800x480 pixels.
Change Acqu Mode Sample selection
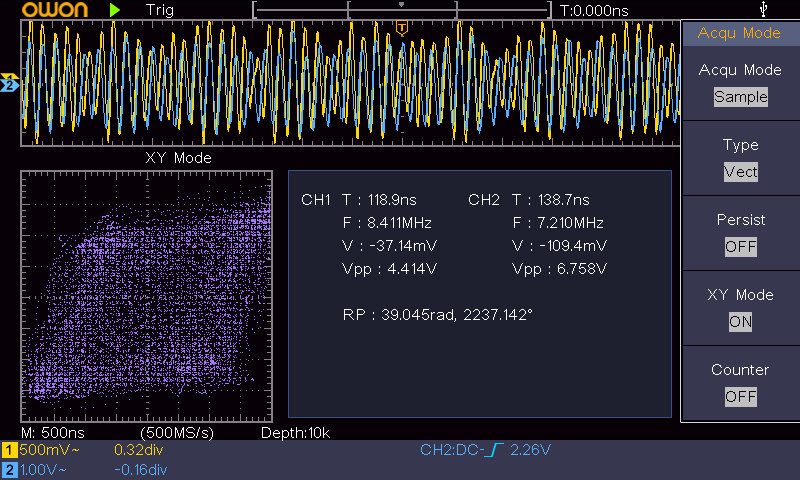click(740, 97)
